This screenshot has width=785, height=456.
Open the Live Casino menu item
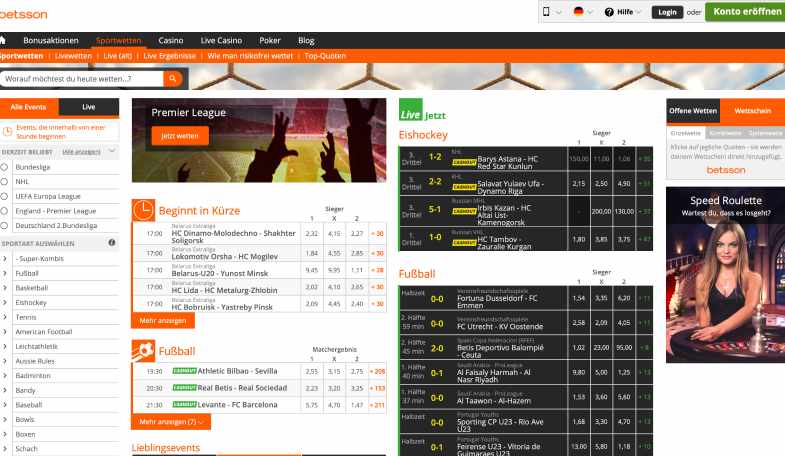(x=221, y=40)
